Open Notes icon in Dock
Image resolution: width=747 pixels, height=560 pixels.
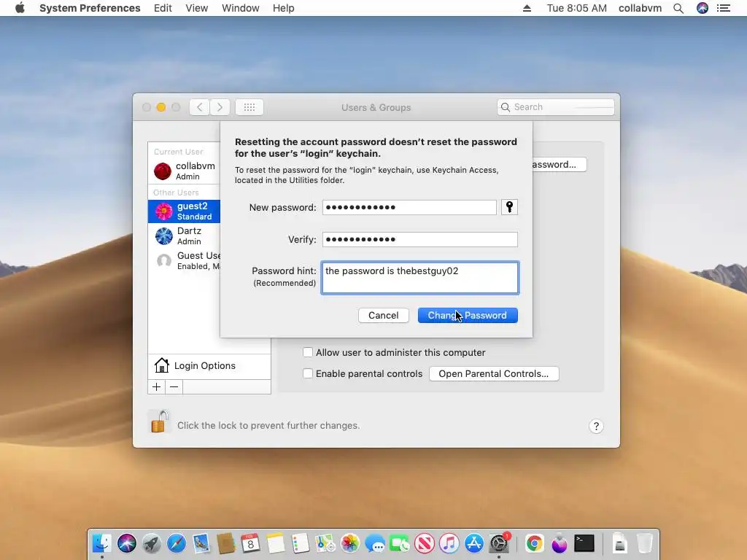[x=275, y=543]
